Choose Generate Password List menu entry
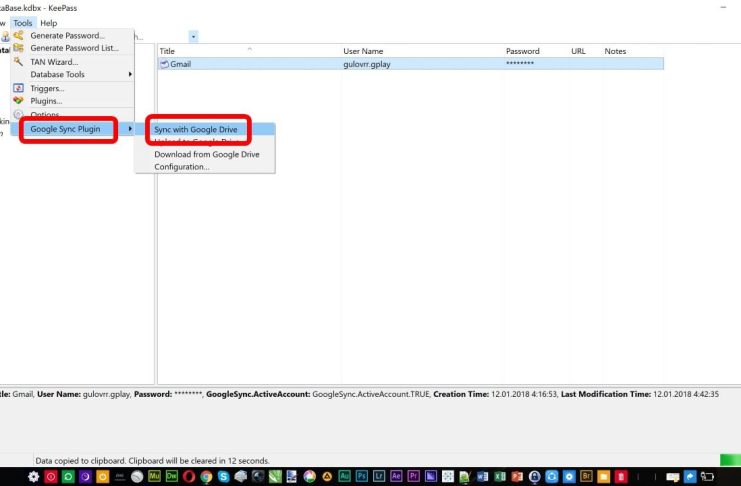The image size is (741, 486). 72,48
